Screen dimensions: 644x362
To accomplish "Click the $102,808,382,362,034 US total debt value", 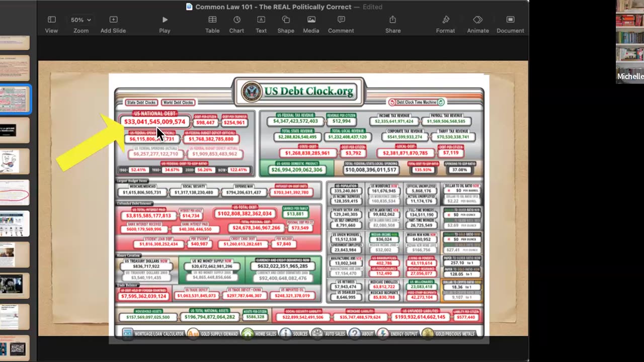I will [x=245, y=214].
